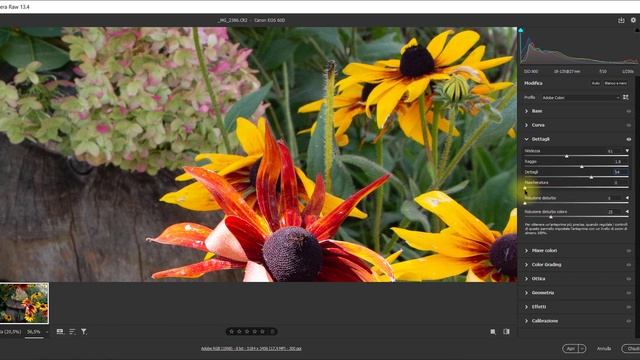Expand Riduzione disturbo colore sub-options triangle
The height and width of the screenshot is (360, 640).
coord(627,212)
